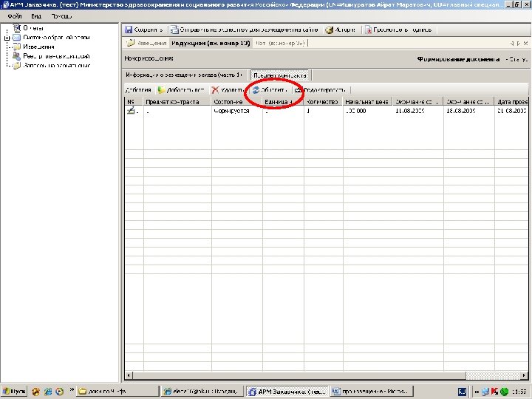This screenshot has width=532, height=399.
Task: Click the Kaspersky tray icon
Action: (x=494, y=392)
